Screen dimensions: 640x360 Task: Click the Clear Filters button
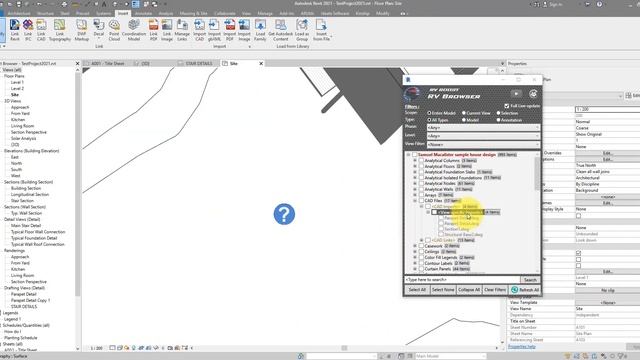495,290
